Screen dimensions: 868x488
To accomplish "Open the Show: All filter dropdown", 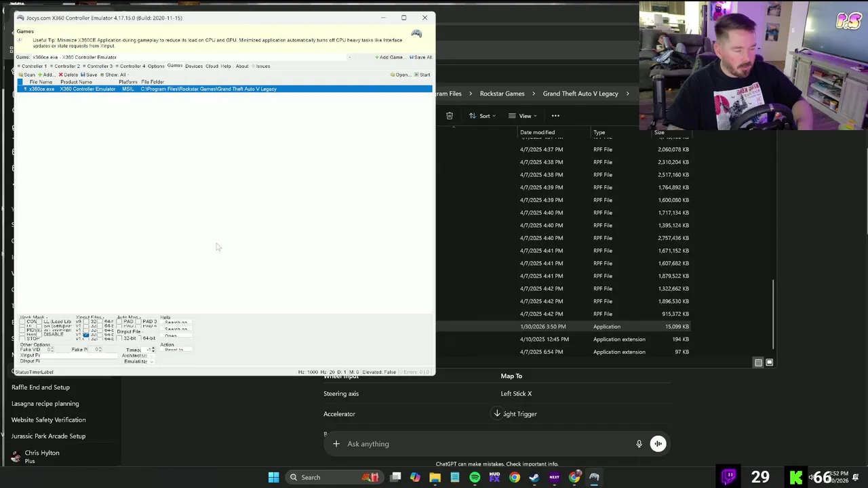I will click(115, 75).
